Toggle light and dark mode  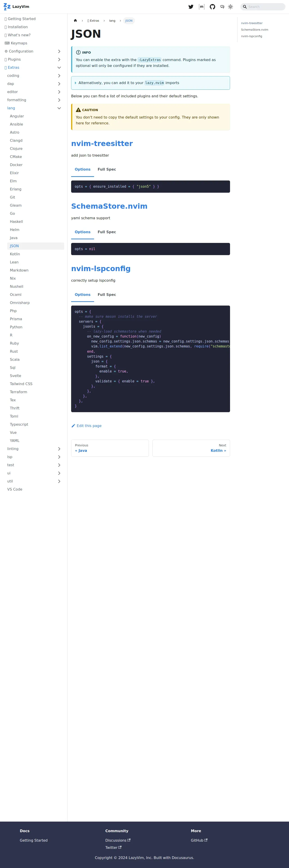pos(230,7)
